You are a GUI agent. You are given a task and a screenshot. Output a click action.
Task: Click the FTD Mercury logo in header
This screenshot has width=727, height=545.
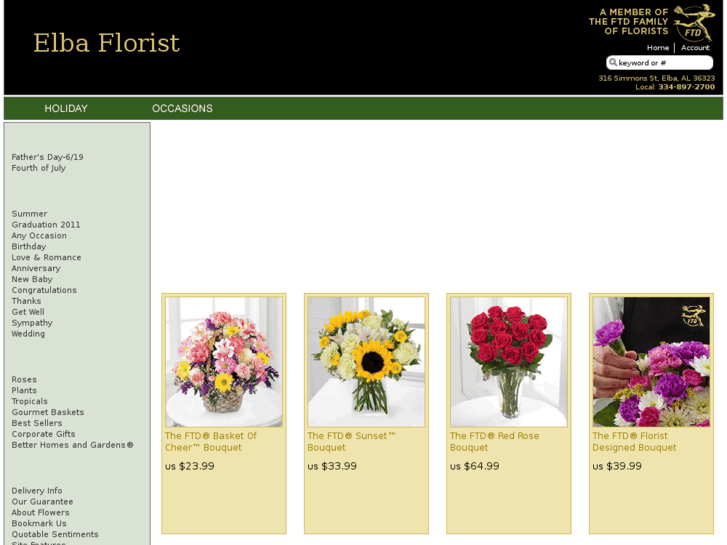pyautogui.click(x=694, y=23)
